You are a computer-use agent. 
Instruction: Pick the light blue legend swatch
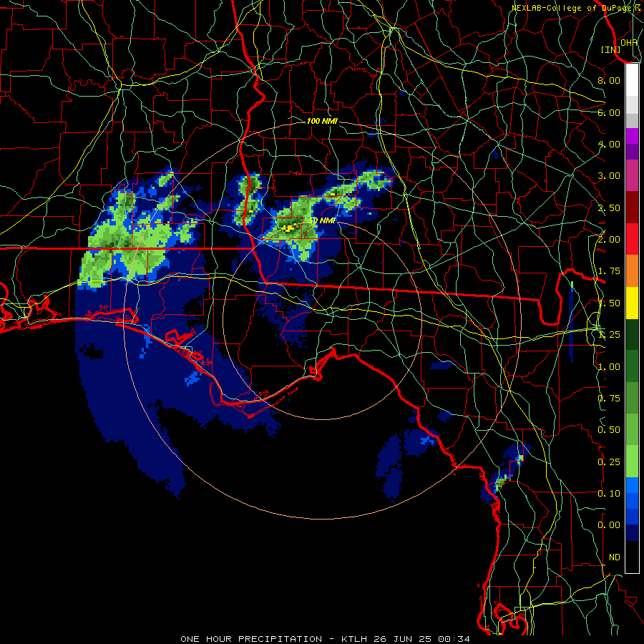pos(632,485)
